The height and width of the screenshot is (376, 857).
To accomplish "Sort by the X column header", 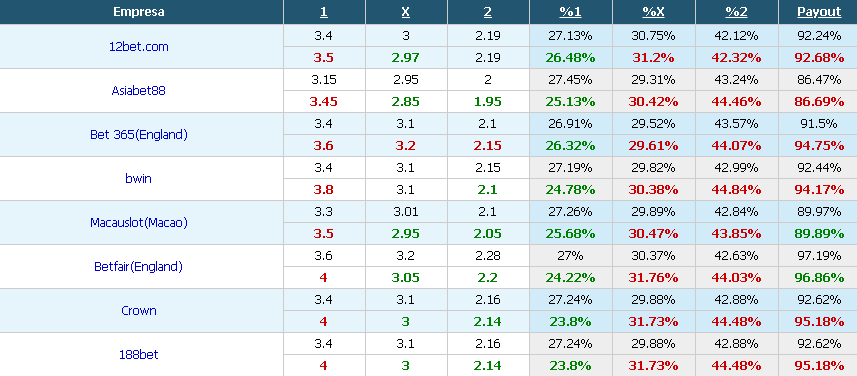I will coord(406,12).
